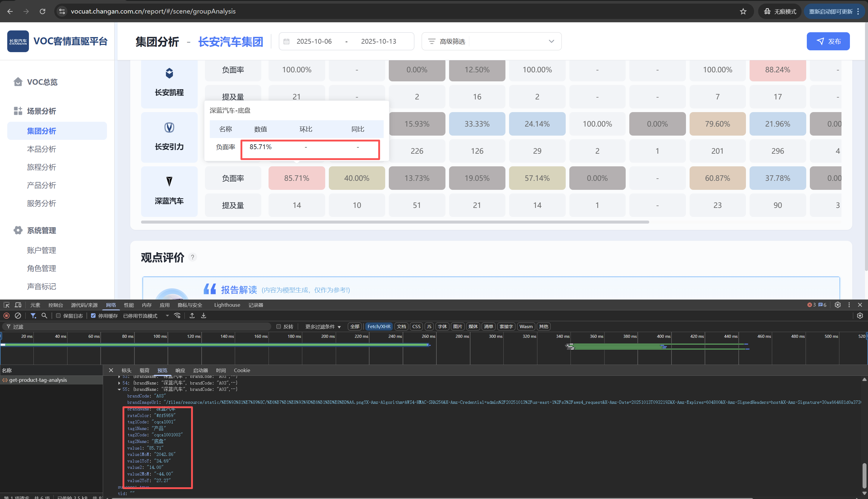
Task: Click the DevTools inspect element picker
Action: coord(7,305)
